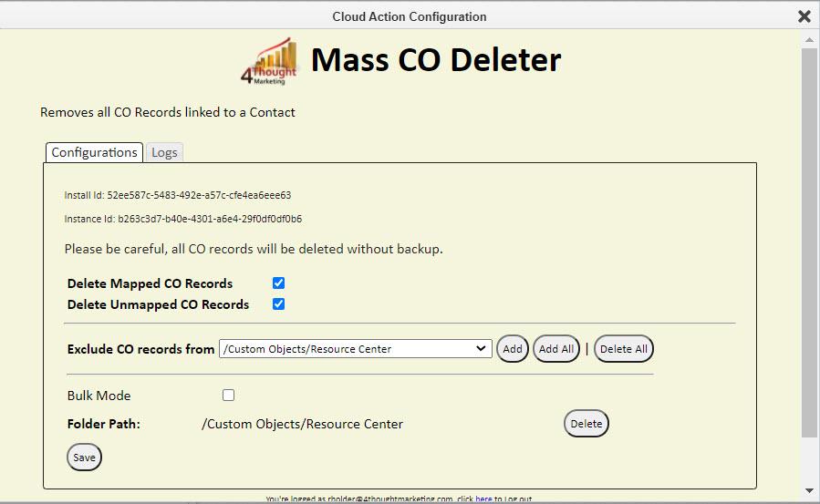Image resolution: width=820 pixels, height=504 pixels.
Task: Click the Install Id value text
Action: tap(199, 195)
